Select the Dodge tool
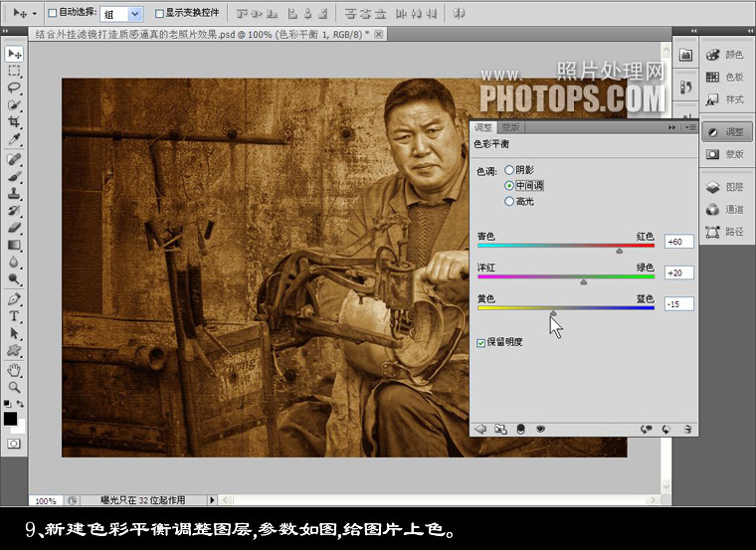This screenshot has height=550, width=756. tap(15, 279)
